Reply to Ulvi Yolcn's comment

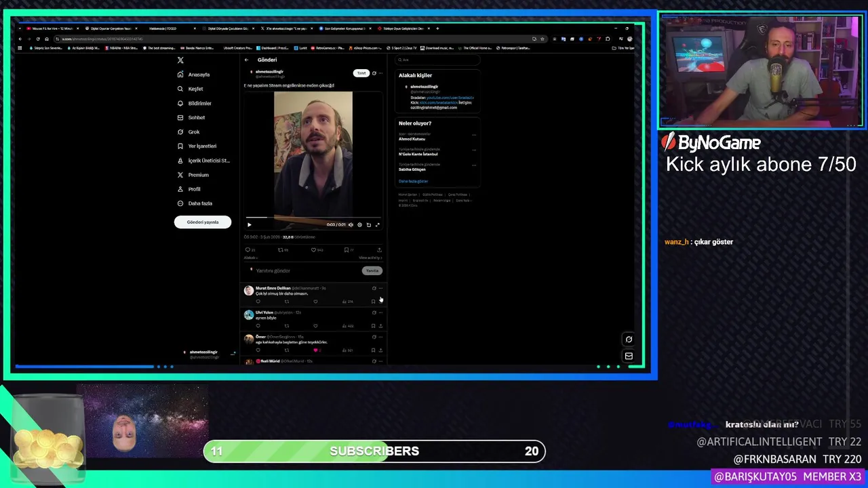[x=258, y=326]
